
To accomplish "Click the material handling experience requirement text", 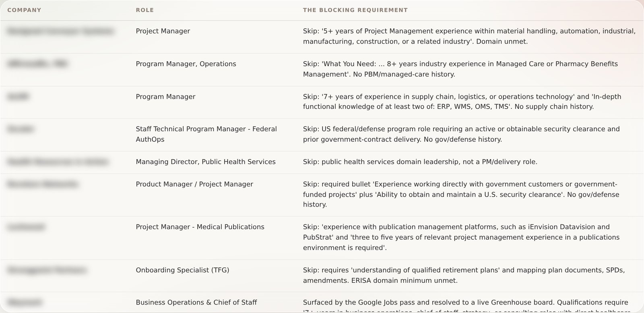I will pyautogui.click(x=469, y=36).
